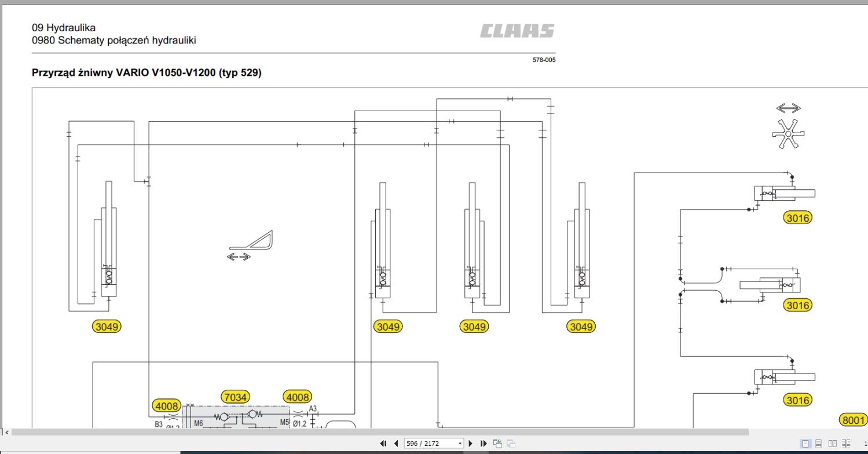Switch to two-page view
The width and height of the screenshot is (868, 454).
pos(833,444)
